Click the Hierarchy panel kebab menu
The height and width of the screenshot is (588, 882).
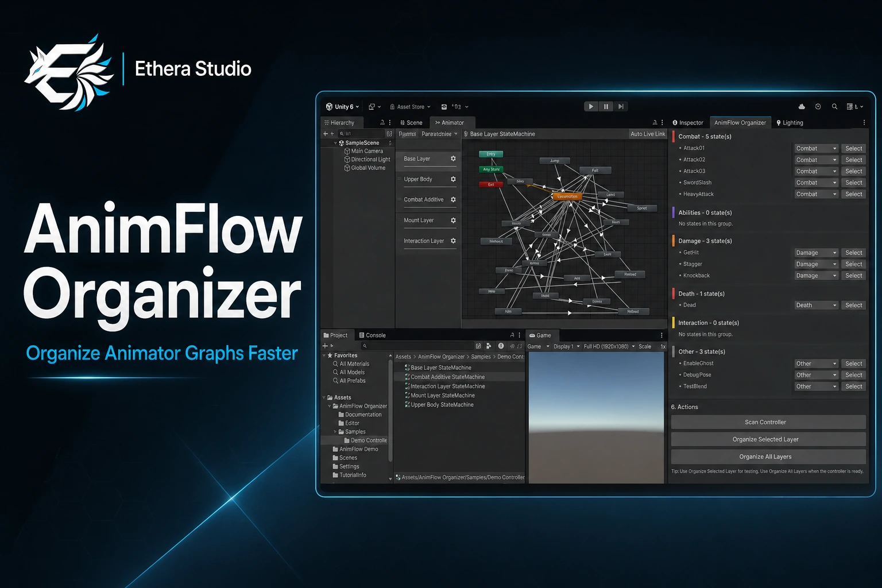390,123
